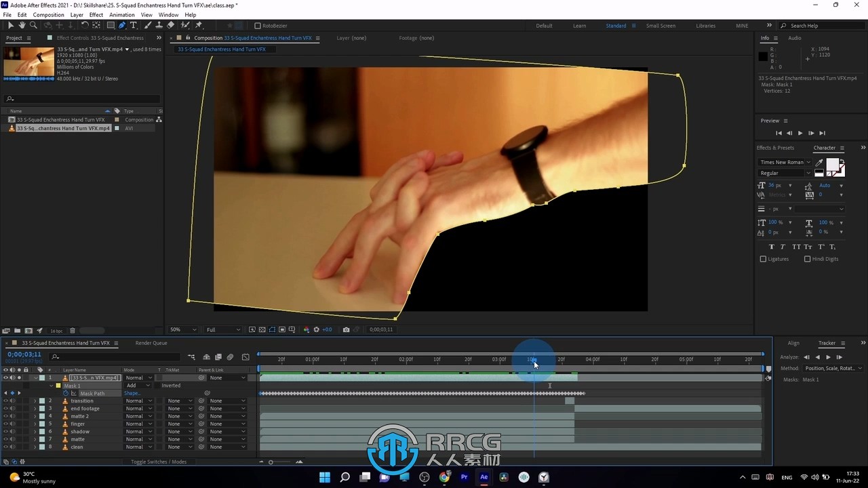The width and height of the screenshot is (868, 488).
Task: Open the 50% magnification dropdown
Action: (x=183, y=329)
